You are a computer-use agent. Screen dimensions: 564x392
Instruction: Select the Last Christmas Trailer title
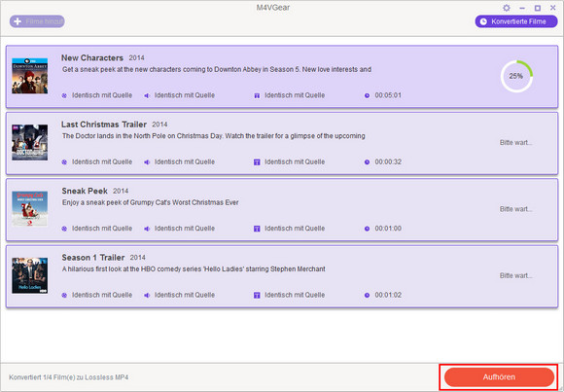(x=104, y=125)
